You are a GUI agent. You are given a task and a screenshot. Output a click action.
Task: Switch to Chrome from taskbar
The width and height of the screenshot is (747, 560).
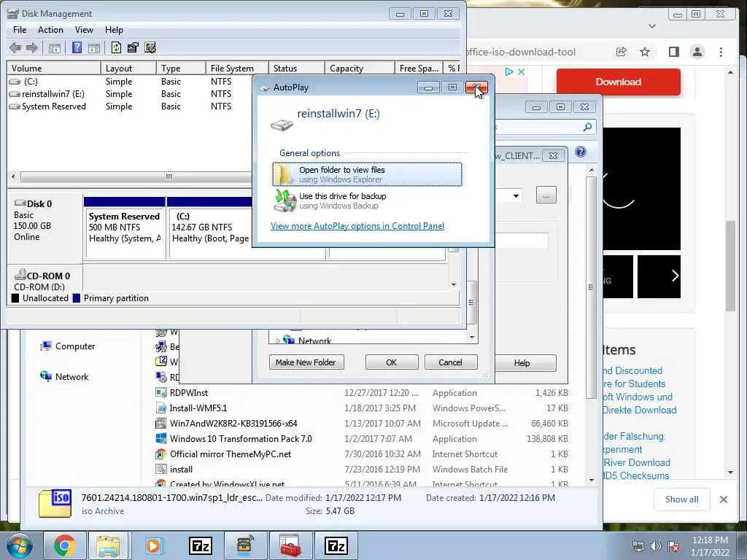65,545
